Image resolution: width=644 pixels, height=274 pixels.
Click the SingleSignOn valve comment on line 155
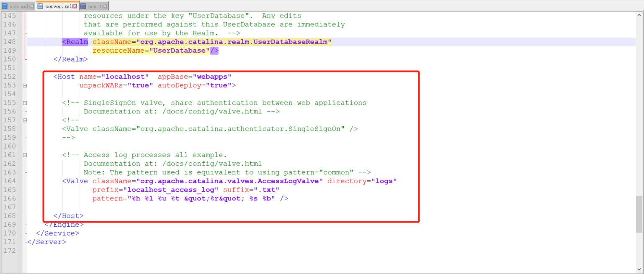(214, 103)
